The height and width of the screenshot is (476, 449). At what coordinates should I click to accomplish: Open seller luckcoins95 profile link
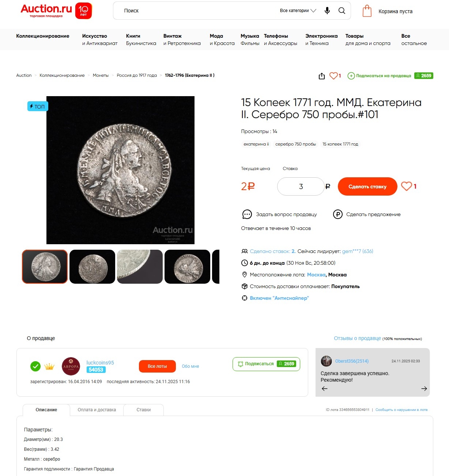coord(100,363)
